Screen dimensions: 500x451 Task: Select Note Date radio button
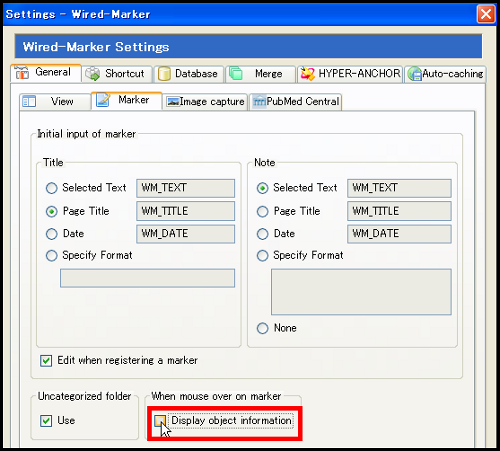coord(263,234)
